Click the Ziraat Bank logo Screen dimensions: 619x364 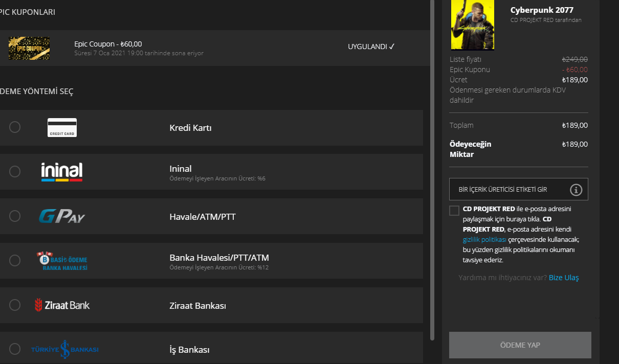tap(62, 305)
